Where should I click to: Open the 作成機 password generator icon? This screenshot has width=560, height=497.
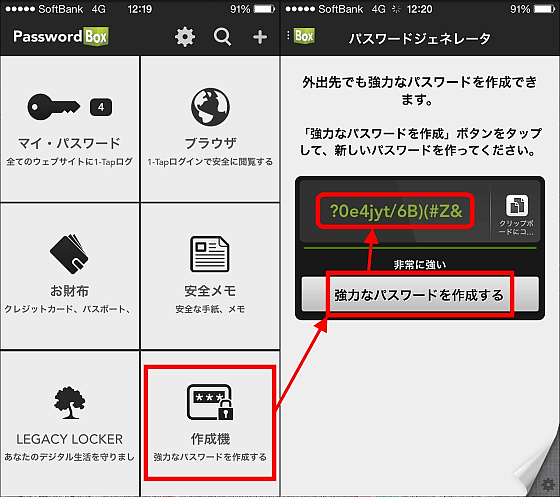[210, 402]
